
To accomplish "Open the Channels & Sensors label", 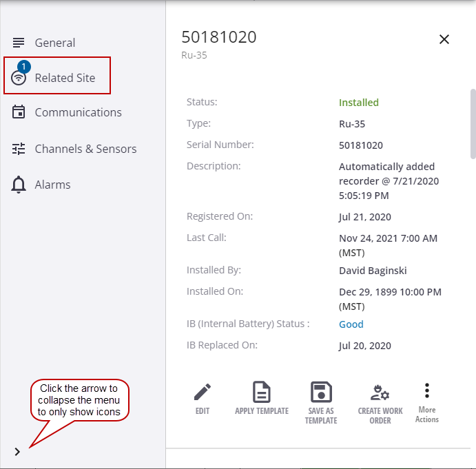I will tap(85, 149).
